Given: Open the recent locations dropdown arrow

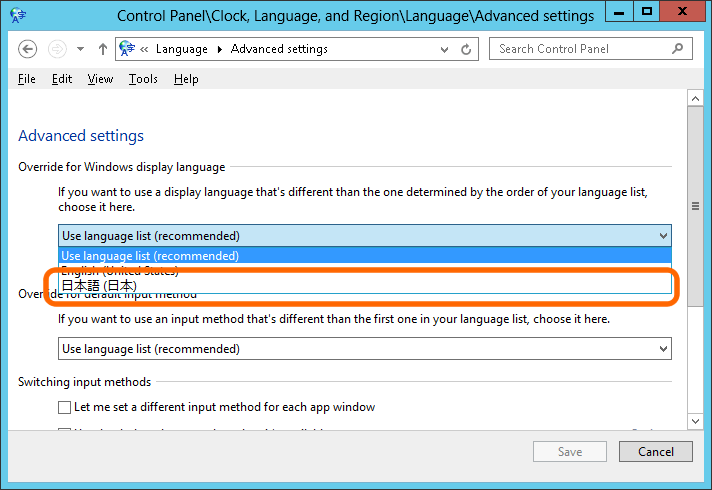Looking at the screenshot, I should [80, 49].
